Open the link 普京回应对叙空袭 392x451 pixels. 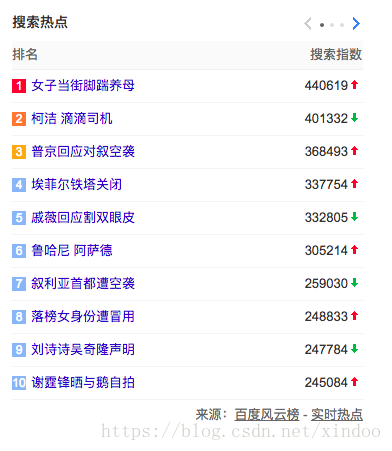pos(83,152)
